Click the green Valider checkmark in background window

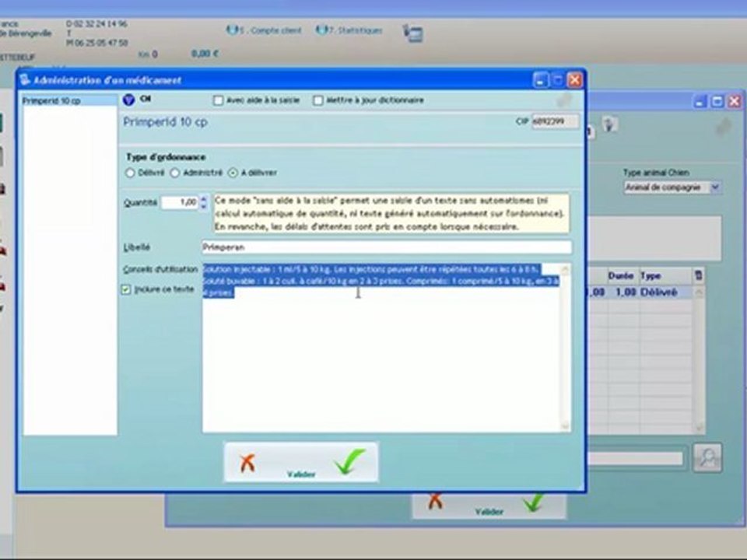pos(532,502)
